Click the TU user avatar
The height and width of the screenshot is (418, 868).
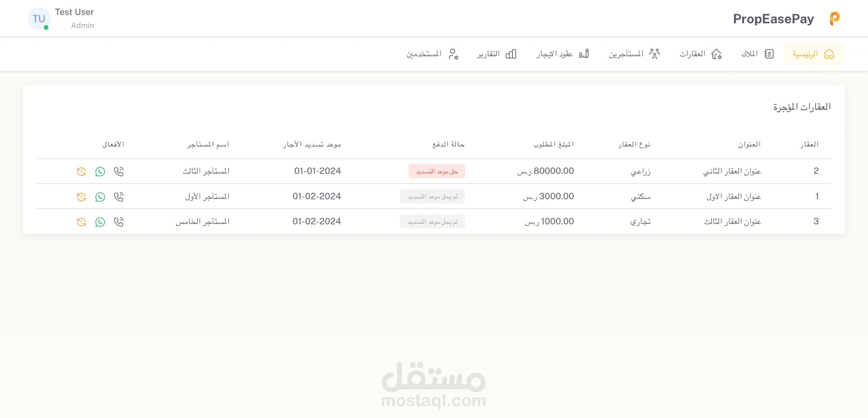click(39, 19)
